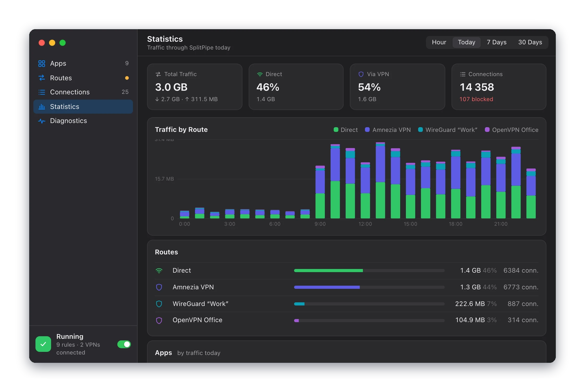Click the green Running checkmark icon
585x392 pixels.
click(x=43, y=344)
